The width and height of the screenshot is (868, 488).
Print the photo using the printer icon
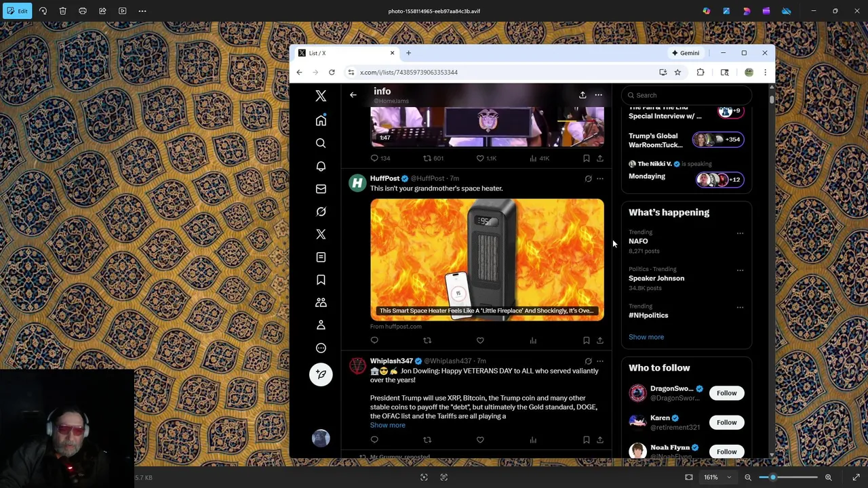click(x=83, y=11)
